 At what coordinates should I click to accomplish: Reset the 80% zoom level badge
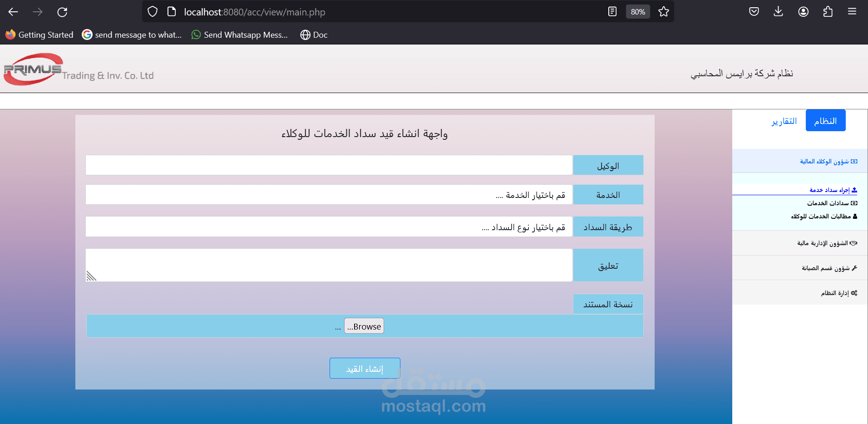pyautogui.click(x=638, y=12)
